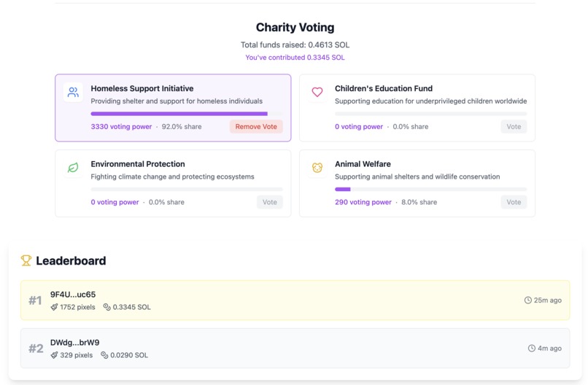This screenshot has width=588, height=385.
Task: Click the Environmental Protection leaf icon
Action: pyautogui.click(x=73, y=168)
